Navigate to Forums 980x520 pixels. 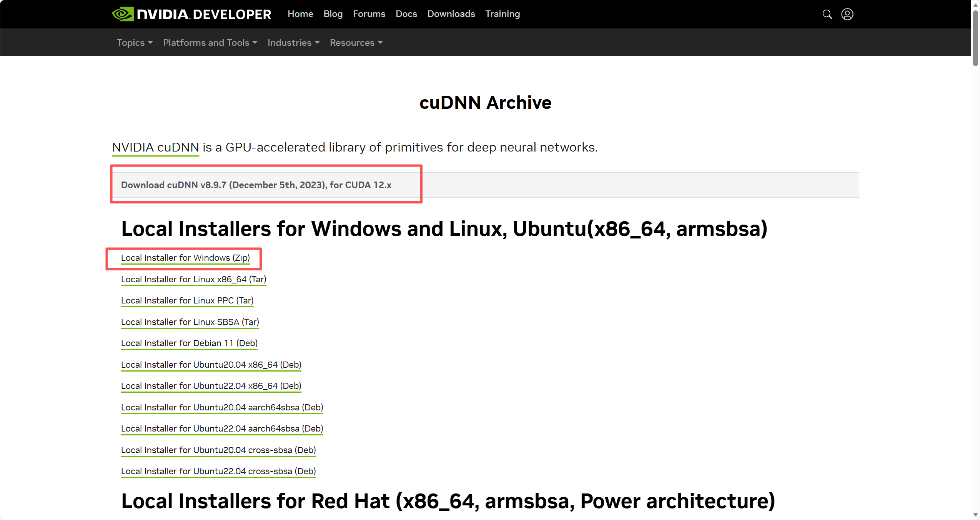369,14
